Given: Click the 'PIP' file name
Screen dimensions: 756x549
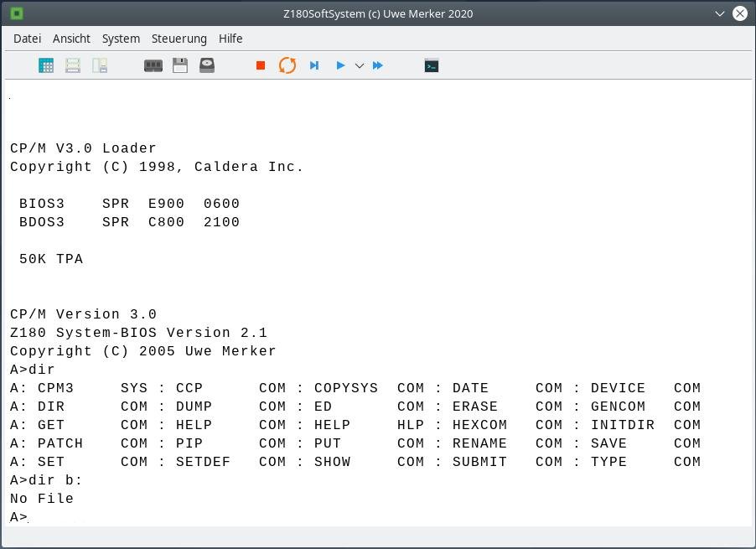Looking at the screenshot, I should pos(189,443).
